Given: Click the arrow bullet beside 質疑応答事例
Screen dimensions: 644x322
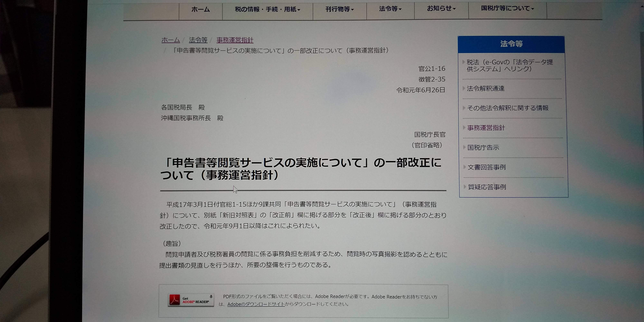Looking at the screenshot, I should tap(465, 187).
